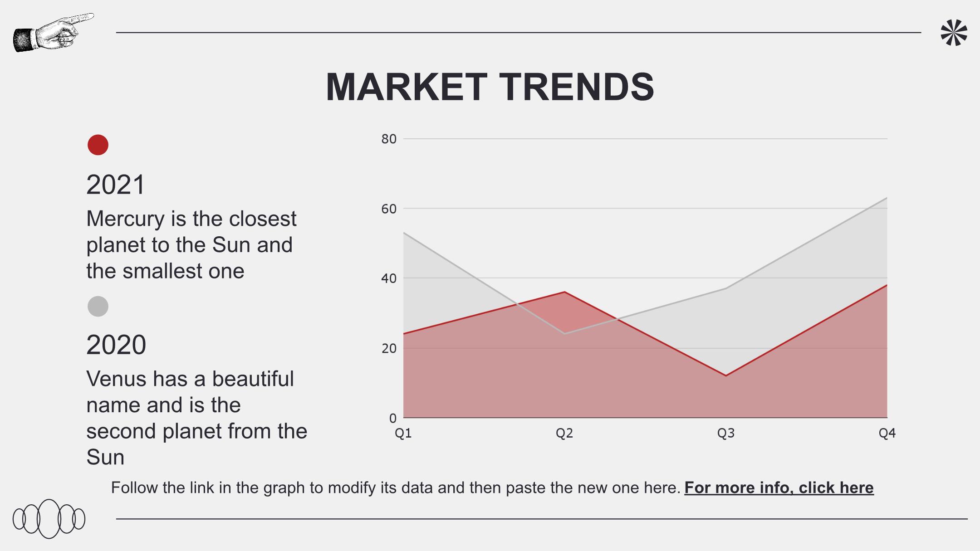Select the asterisk starburst icon
Screen dimensions: 980x551
954,33
